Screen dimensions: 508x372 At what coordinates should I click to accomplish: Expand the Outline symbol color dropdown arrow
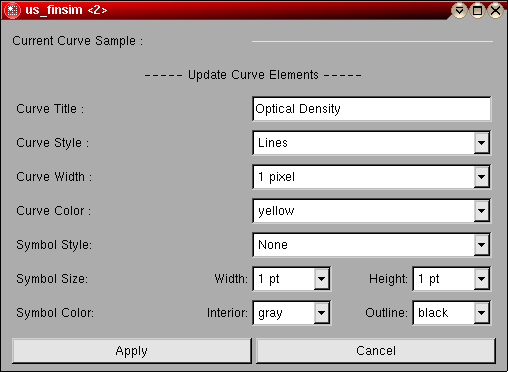coord(481,313)
